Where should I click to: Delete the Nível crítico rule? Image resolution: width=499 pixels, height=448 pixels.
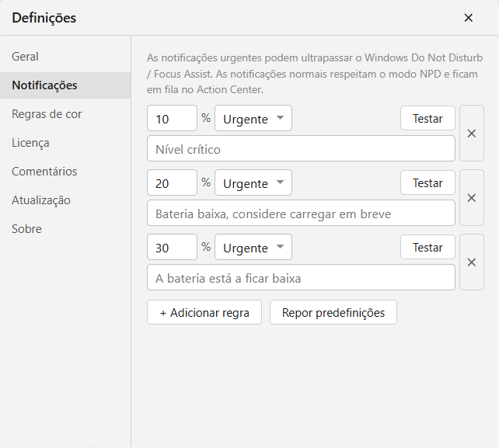click(x=472, y=134)
